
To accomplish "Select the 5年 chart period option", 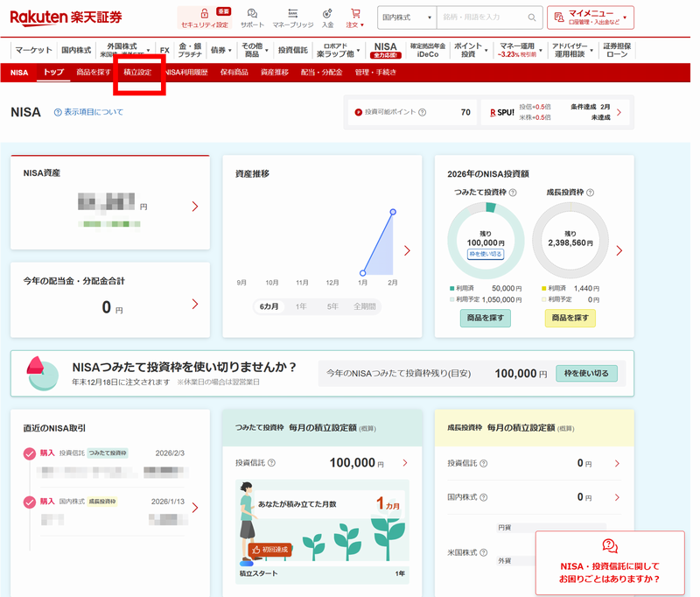I will [x=332, y=306].
